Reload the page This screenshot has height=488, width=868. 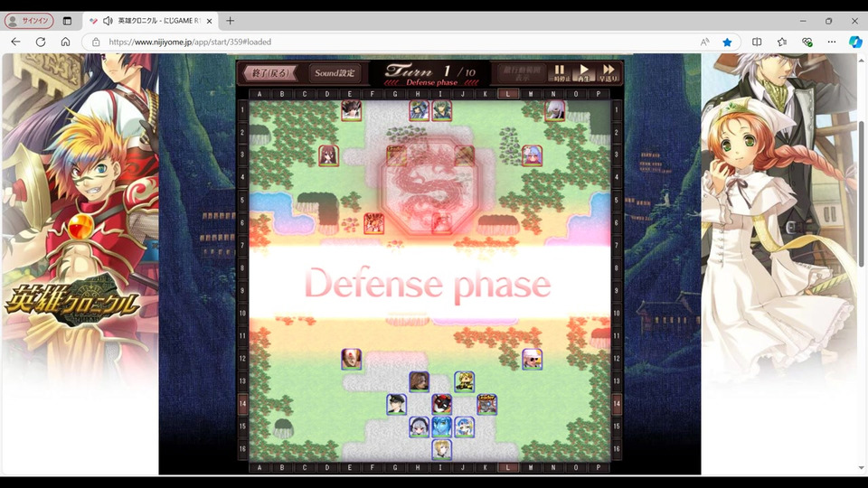(41, 42)
